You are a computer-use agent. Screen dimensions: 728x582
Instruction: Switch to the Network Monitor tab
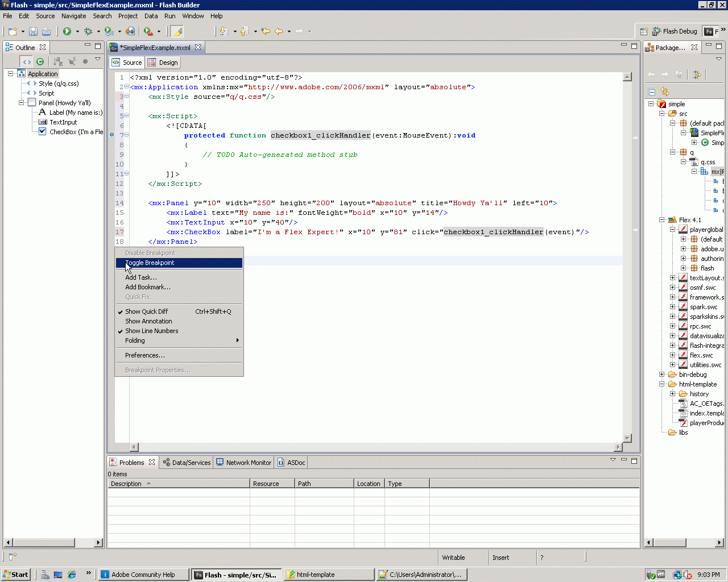point(243,463)
